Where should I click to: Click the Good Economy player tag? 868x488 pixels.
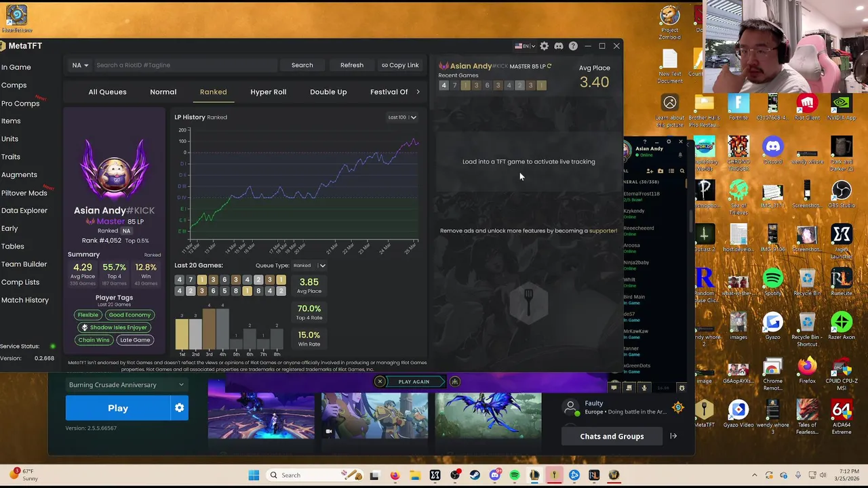point(130,314)
